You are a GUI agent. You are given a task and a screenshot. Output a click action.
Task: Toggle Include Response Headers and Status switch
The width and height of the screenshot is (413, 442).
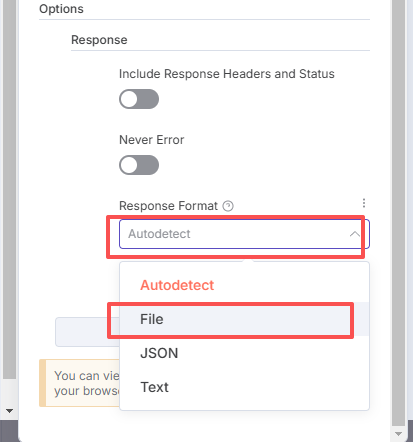(139, 99)
